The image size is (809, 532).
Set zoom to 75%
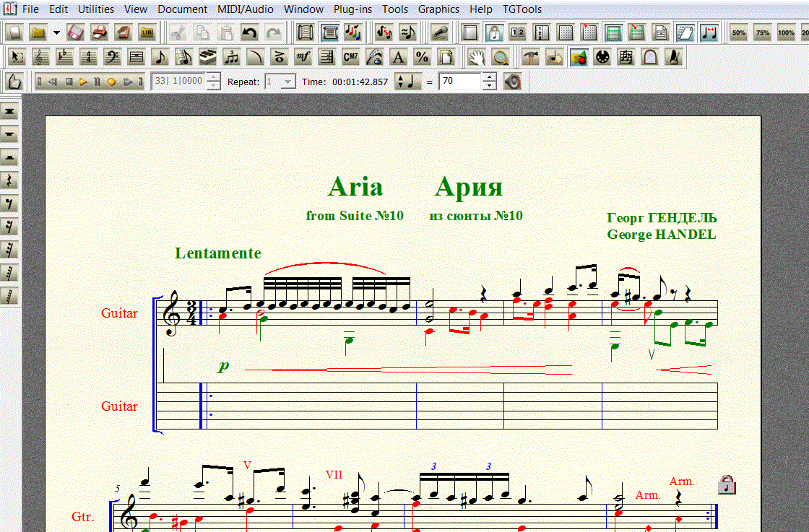763,32
